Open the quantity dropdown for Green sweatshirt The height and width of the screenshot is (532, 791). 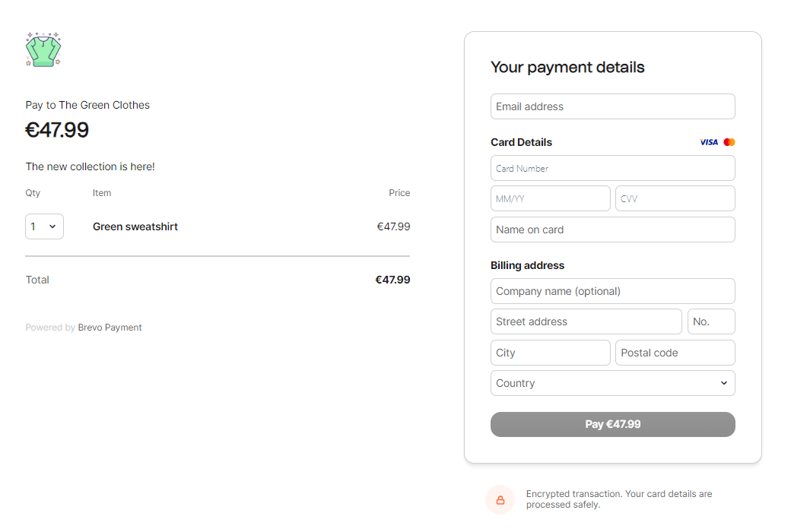point(44,226)
